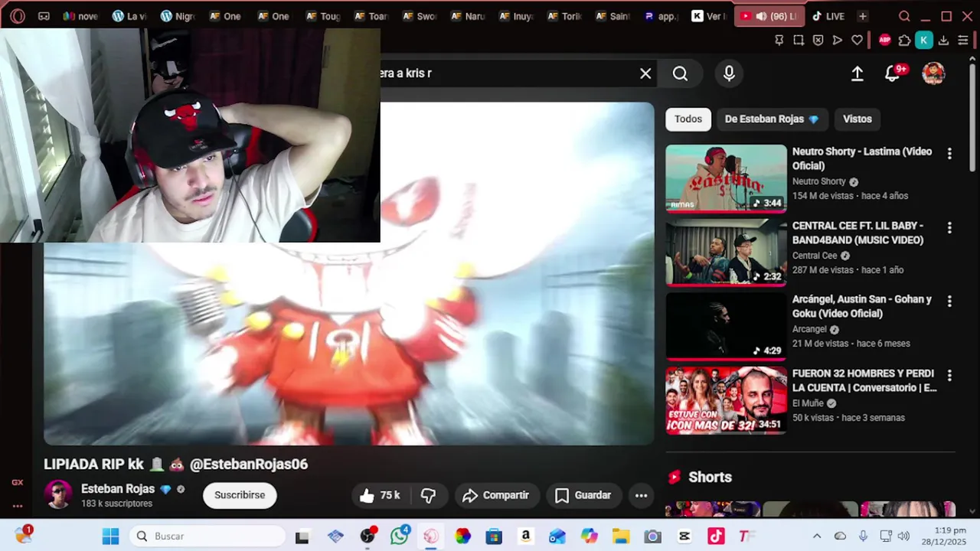Switch to the Ver l browser tab
Viewport: 980px width, 551px height.
pos(709,16)
